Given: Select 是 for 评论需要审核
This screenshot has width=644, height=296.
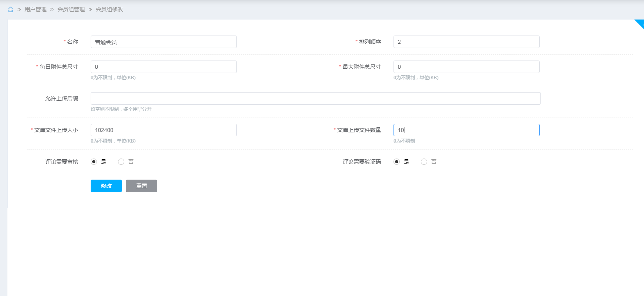Looking at the screenshot, I should [94, 162].
